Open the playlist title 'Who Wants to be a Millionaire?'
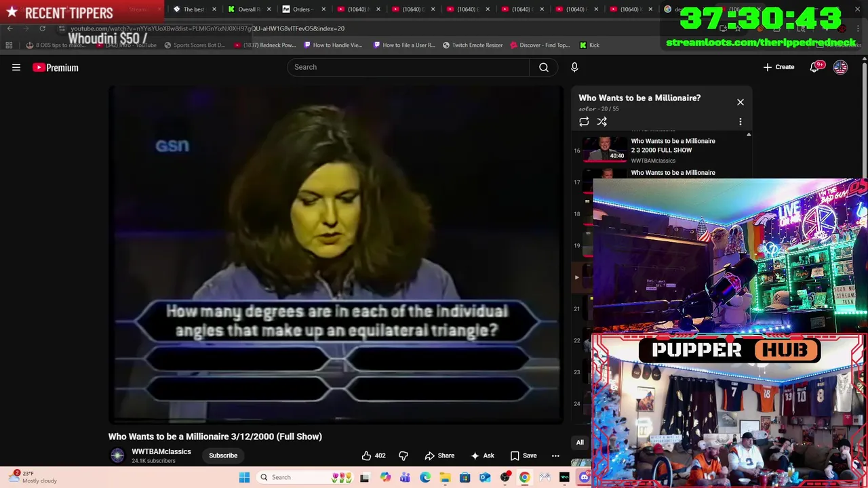Image resolution: width=868 pixels, height=488 pixels. pos(639,98)
